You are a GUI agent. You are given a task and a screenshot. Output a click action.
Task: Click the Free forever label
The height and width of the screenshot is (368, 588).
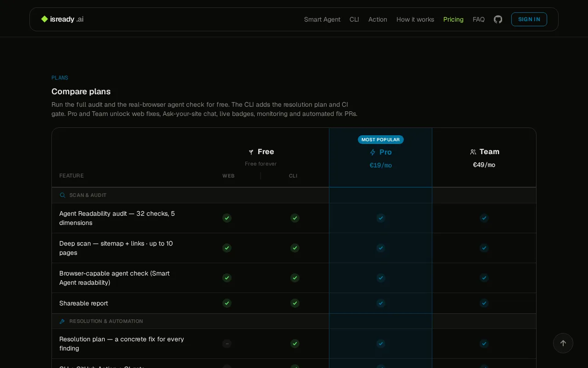261,164
